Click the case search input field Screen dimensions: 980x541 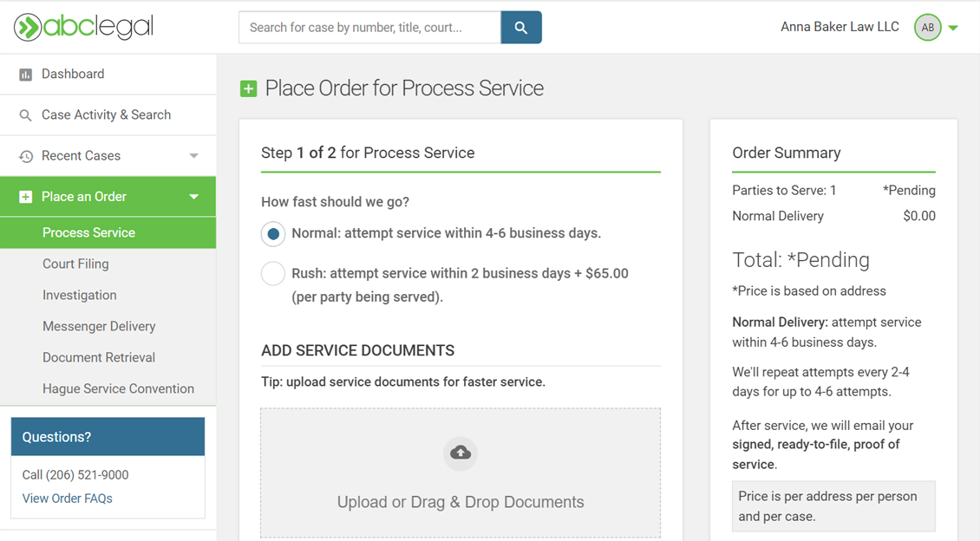(x=369, y=28)
